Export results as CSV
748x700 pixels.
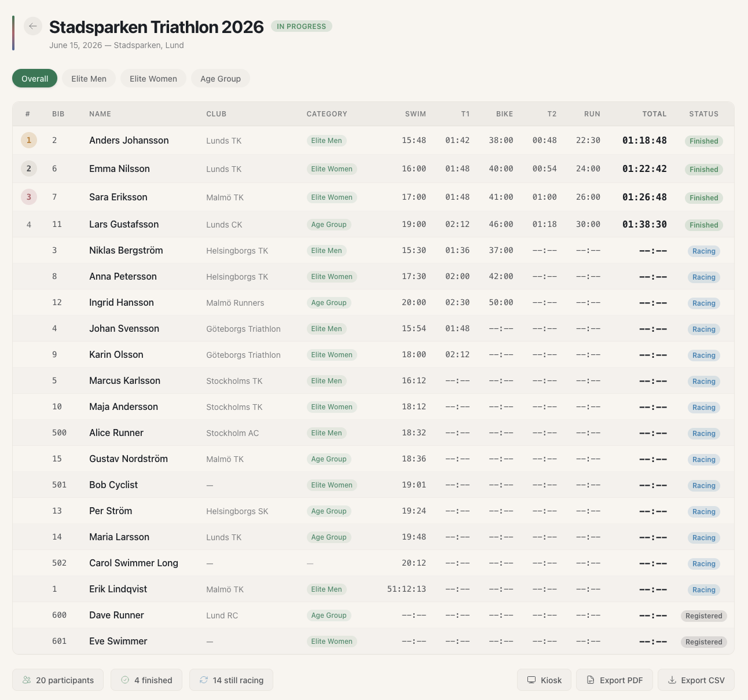coord(696,680)
